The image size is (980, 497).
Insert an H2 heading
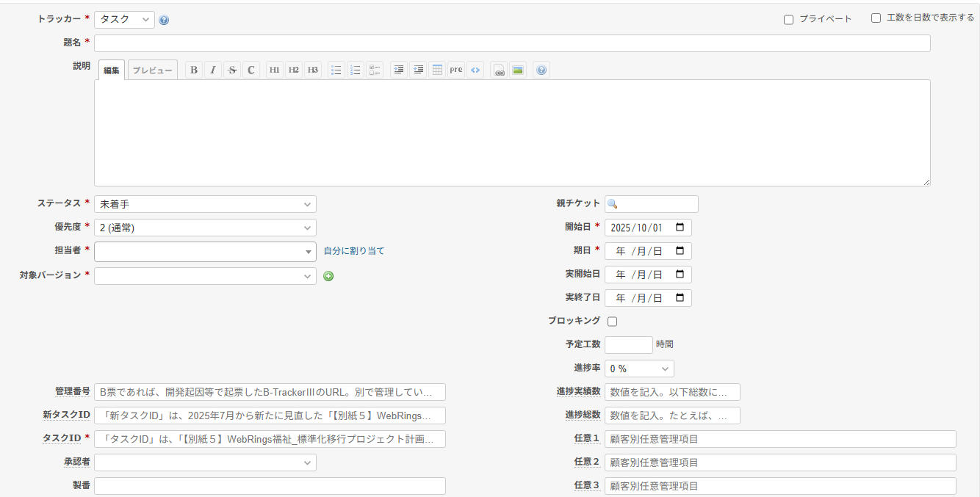[x=293, y=70]
